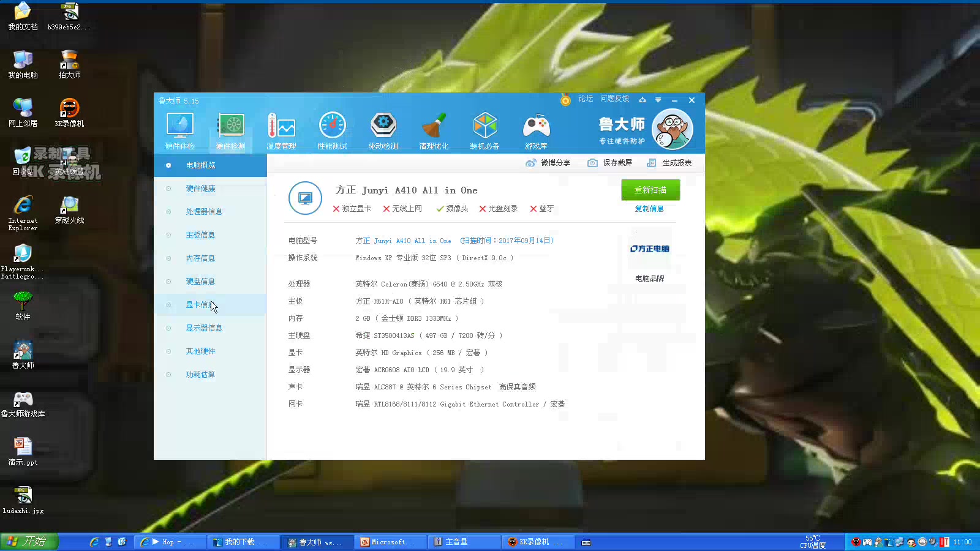Image resolution: width=980 pixels, height=551 pixels.
Task: Click the 复制信息 copy info link
Action: pos(649,209)
